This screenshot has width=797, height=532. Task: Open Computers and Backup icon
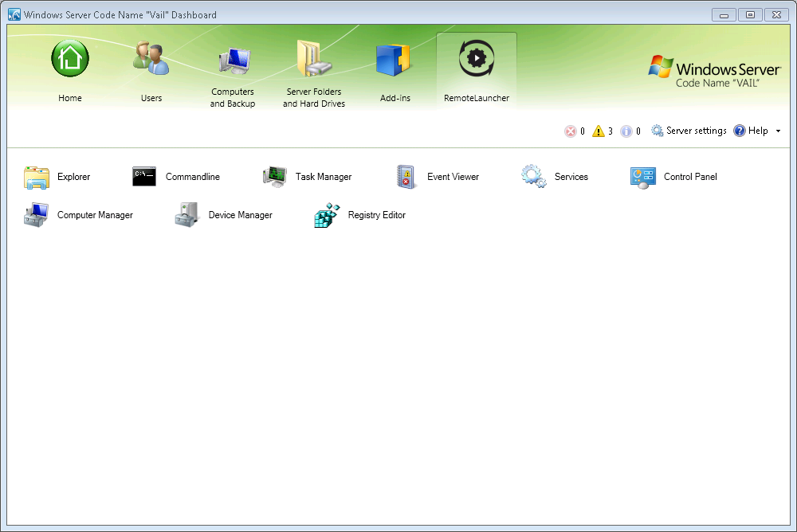[x=235, y=61]
